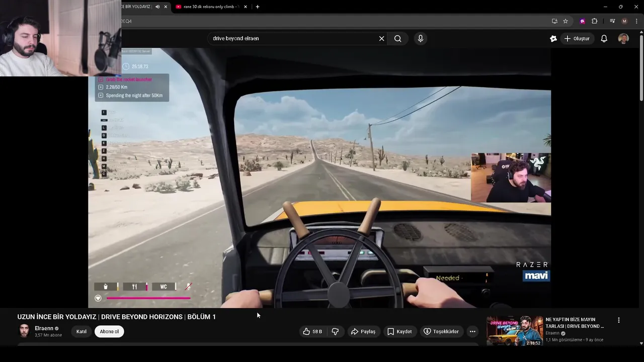Open the YouTube account avatar menu
The width and height of the screenshot is (644, 362).
[623, 39]
